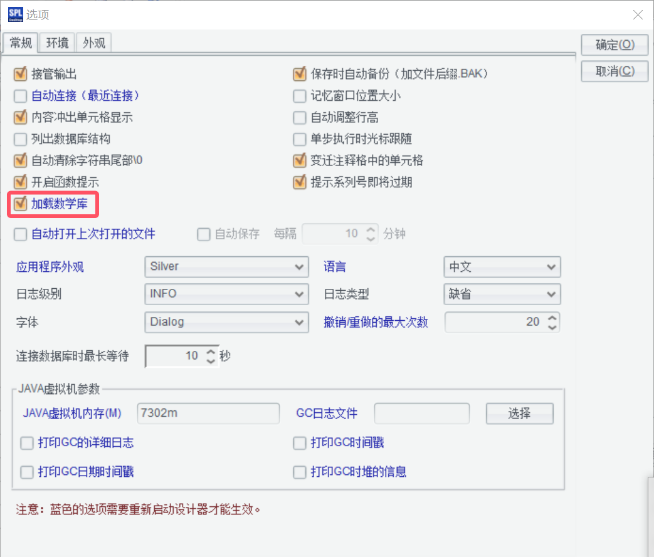Screen dimensions: 654x557
Task: Decrease 撤销/重做的最大次数 with down arrow
Action: point(552,327)
